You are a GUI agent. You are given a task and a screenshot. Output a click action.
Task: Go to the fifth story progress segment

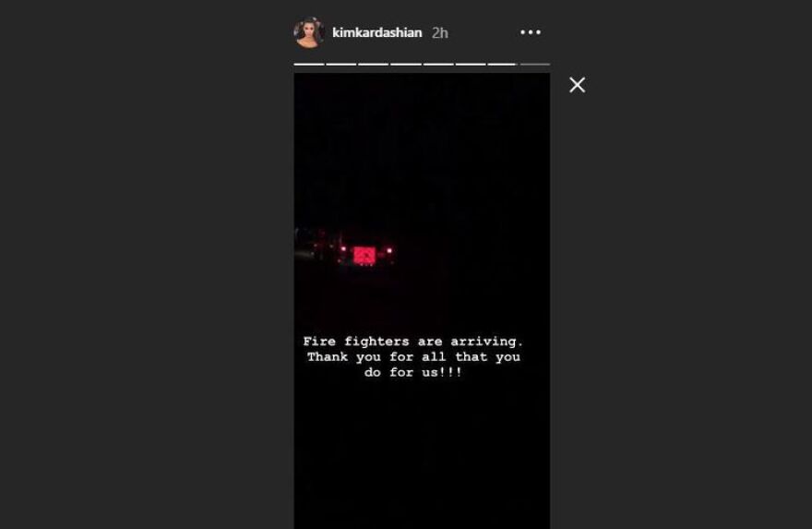(x=438, y=65)
